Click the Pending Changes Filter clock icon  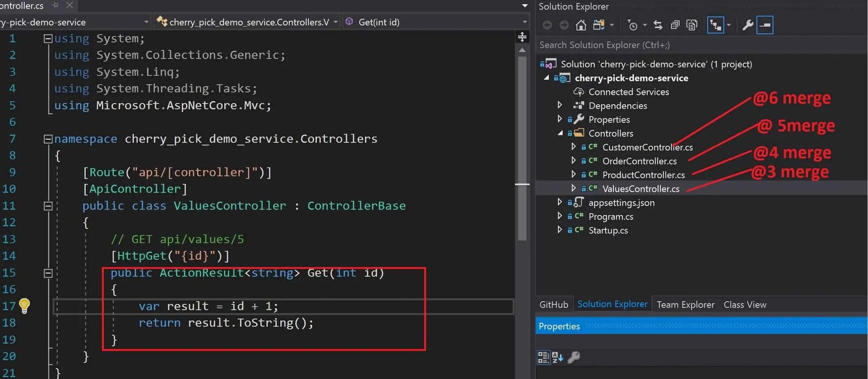633,25
